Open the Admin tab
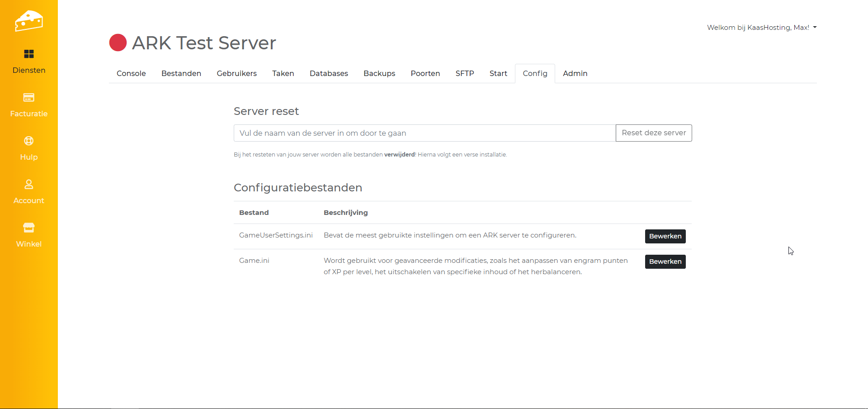Viewport: 868px width, 409px height. click(x=575, y=74)
